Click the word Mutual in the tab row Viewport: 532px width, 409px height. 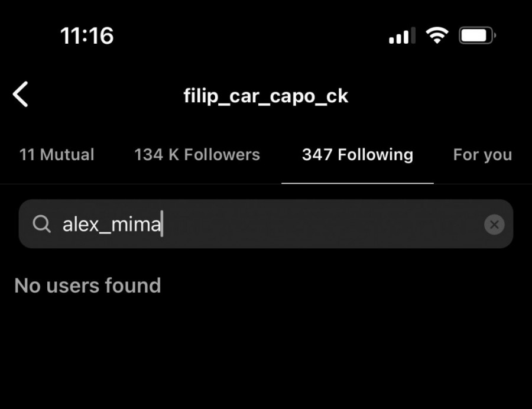[67, 155]
